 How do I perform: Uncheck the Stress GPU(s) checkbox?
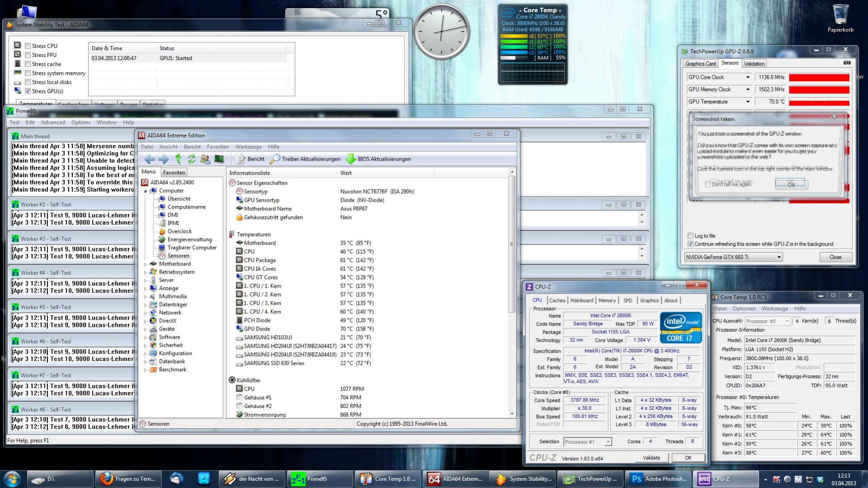coord(28,91)
